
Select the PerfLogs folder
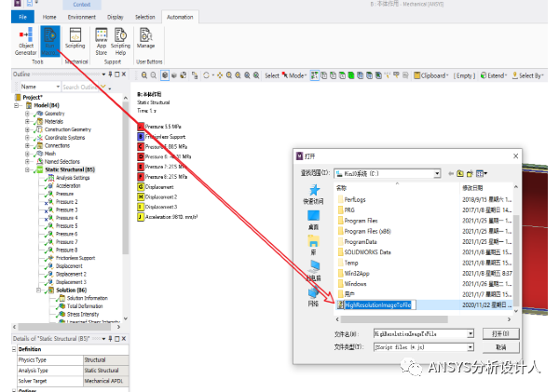click(x=355, y=199)
